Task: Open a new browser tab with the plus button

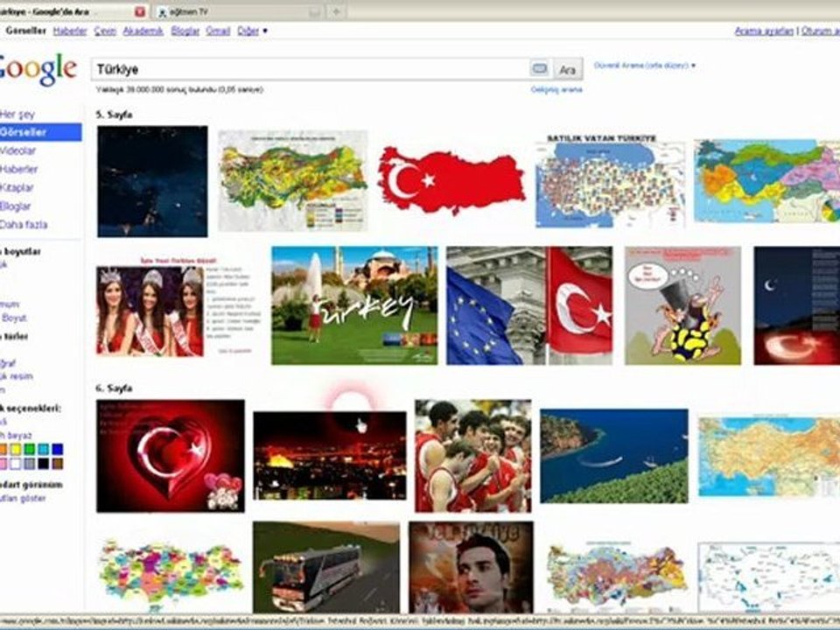Action: [336, 11]
